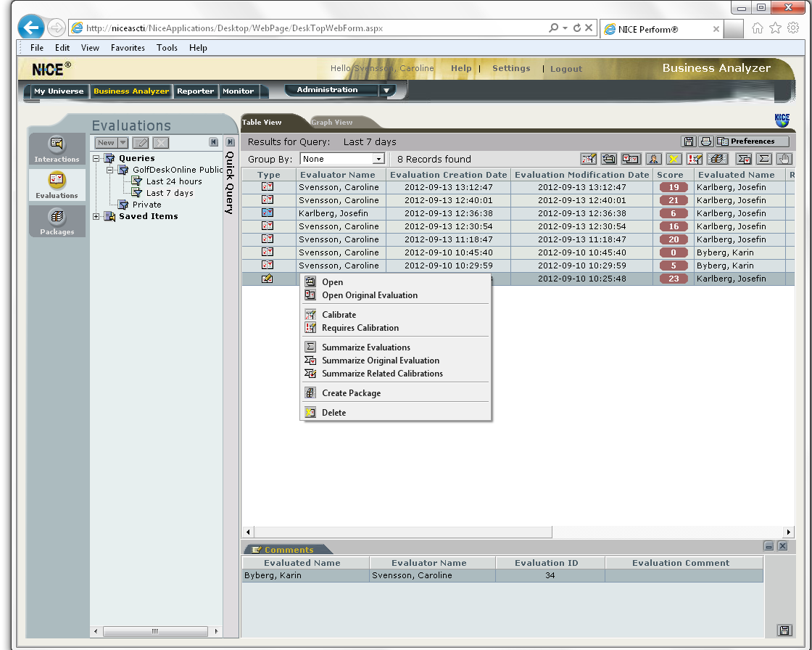Click the save icon beside Preferences

pyautogui.click(x=689, y=141)
